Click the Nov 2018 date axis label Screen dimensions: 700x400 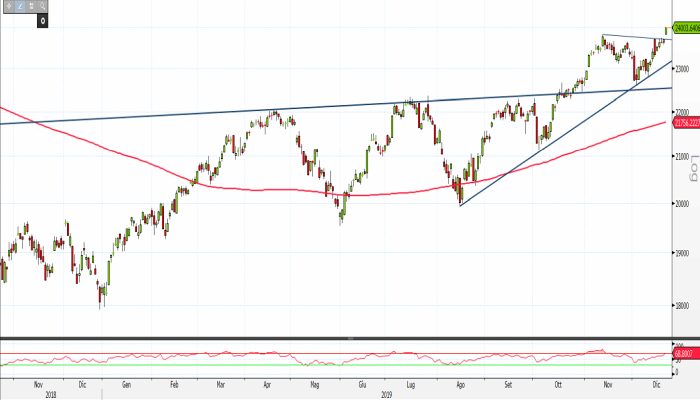pyautogui.click(x=38, y=384)
